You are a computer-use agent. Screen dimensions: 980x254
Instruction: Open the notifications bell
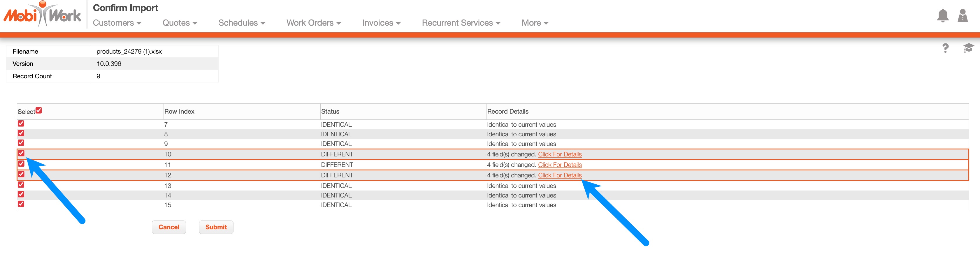(942, 16)
